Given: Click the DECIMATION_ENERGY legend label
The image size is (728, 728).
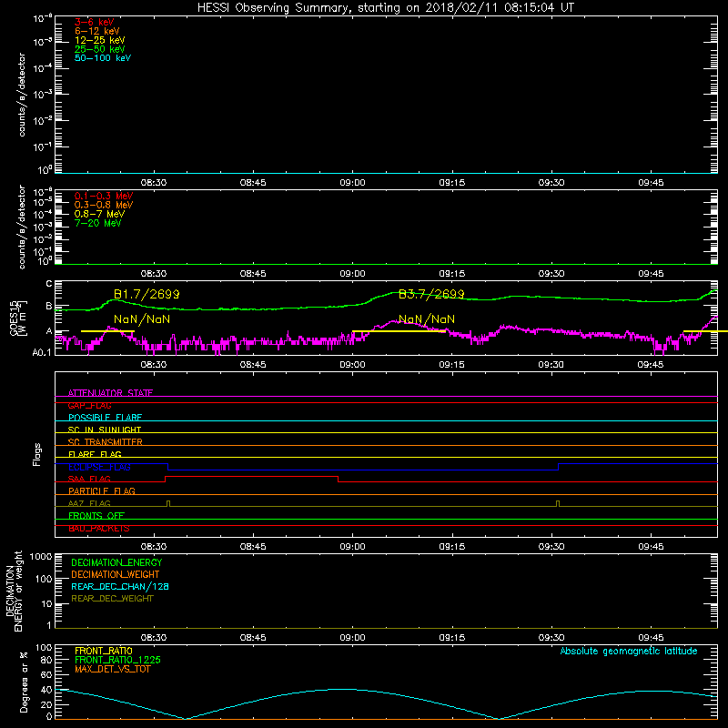Looking at the screenshot, I should click(116, 562).
